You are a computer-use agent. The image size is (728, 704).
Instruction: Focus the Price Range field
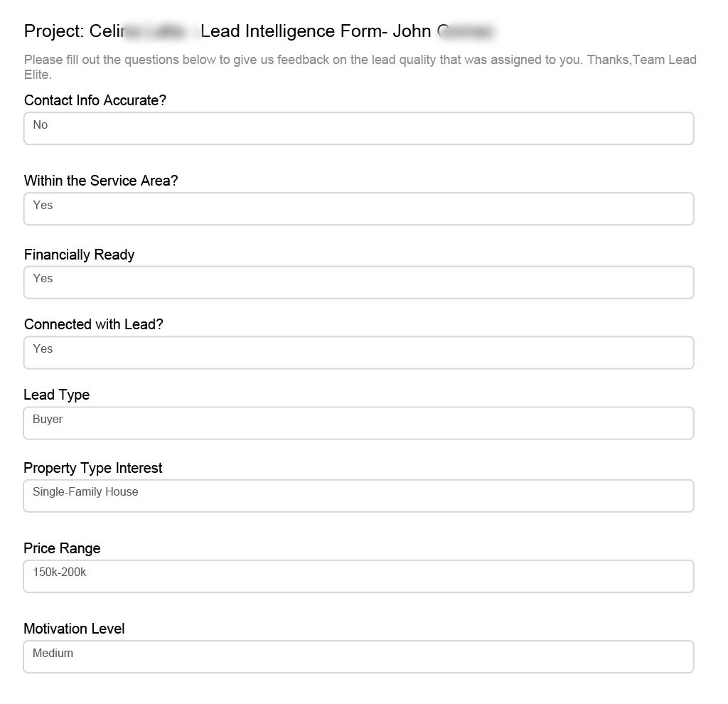pos(358,576)
